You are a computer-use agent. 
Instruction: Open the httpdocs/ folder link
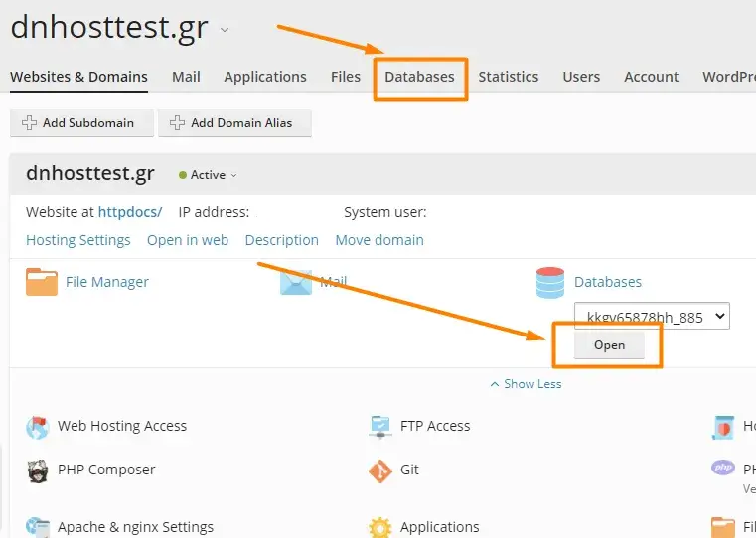click(130, 212)
